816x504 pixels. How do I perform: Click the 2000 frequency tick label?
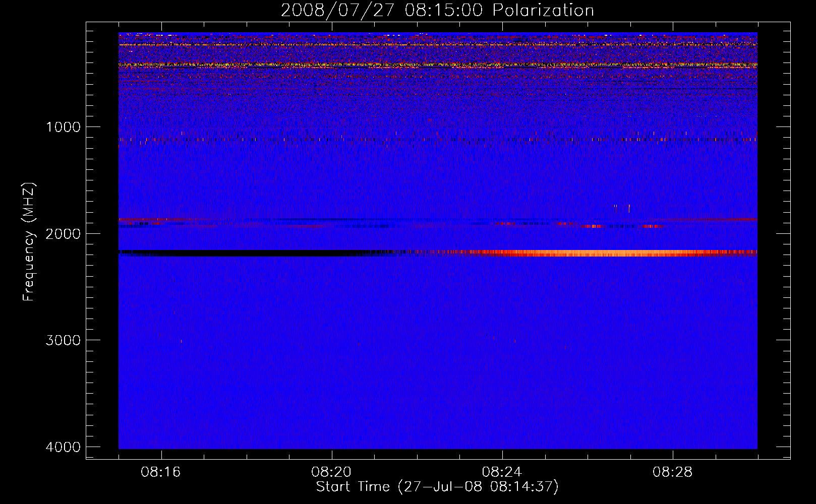point(64,233)
